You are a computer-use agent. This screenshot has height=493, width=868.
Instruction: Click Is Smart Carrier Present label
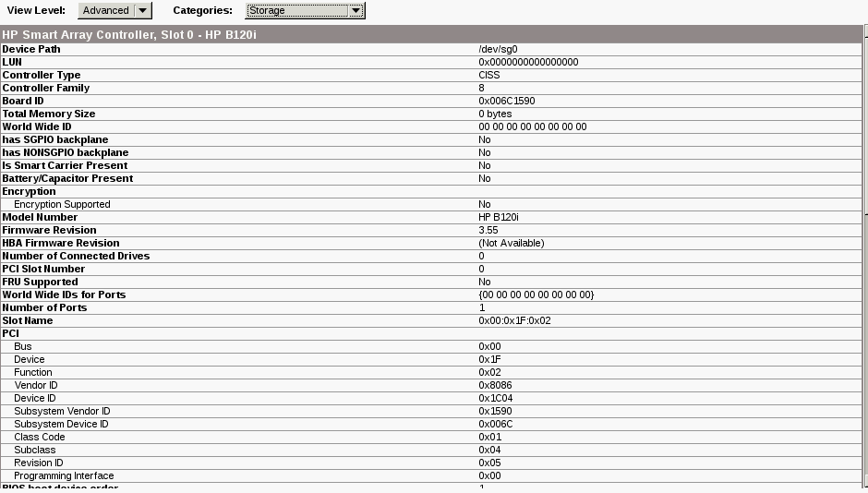coord(65,165)
